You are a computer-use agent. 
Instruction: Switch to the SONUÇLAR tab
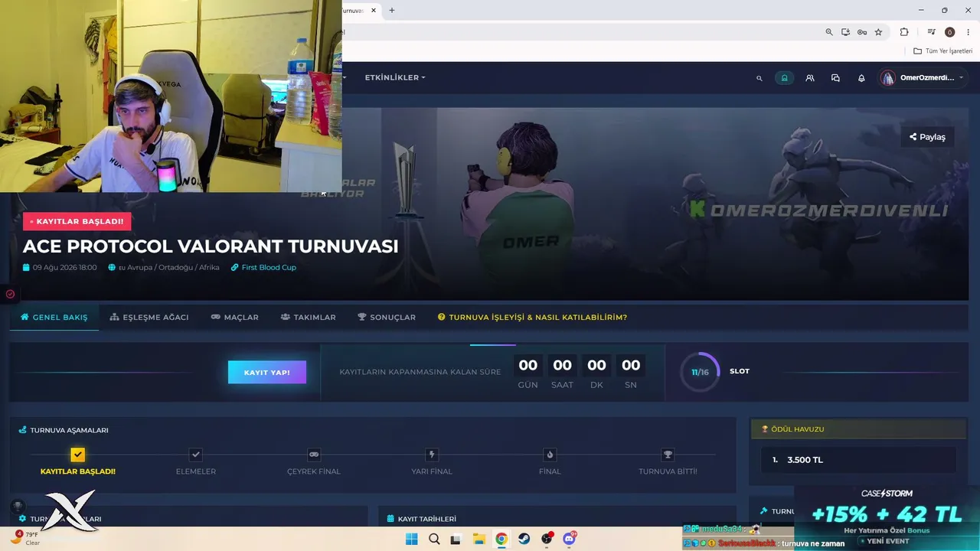tap(387, 317)
